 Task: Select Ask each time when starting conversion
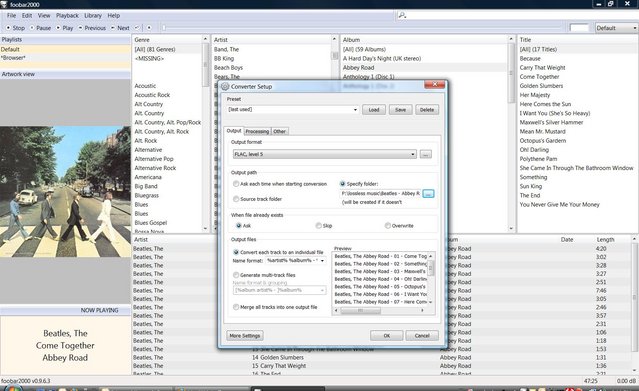(236, 184)
